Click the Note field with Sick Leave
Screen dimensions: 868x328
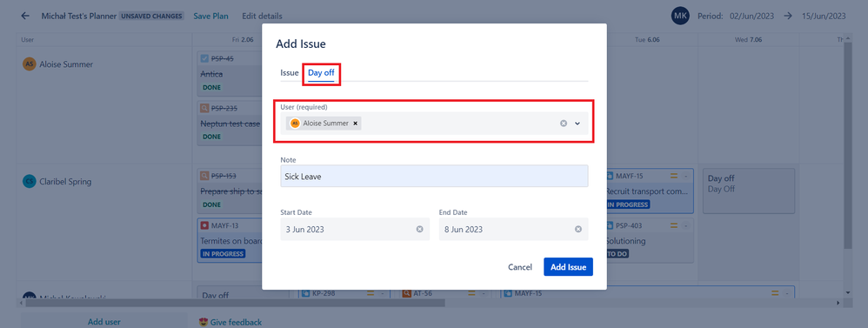tap(434, 177)
